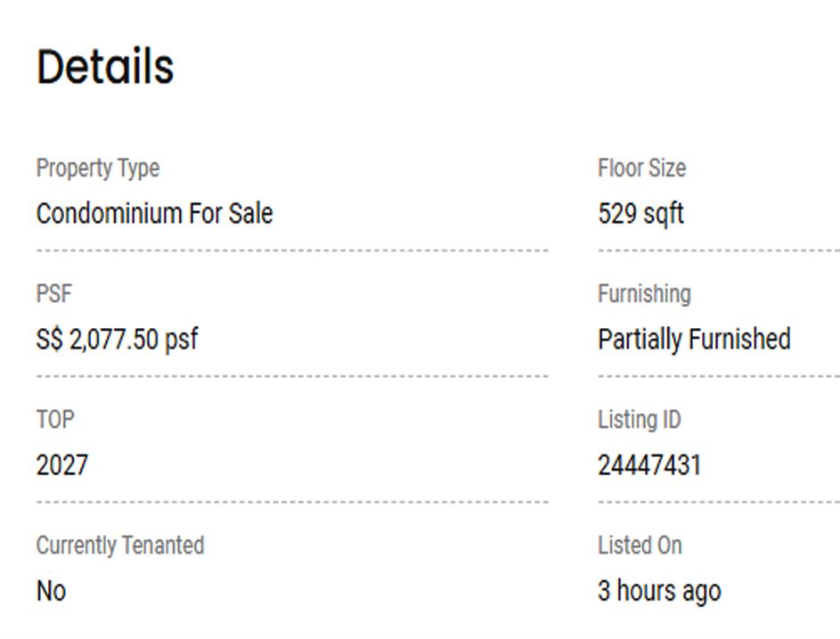The width and height of the screenshot is (840, 639).
Task: Click the Furnishing label
Action: click(x=644, y=294)
